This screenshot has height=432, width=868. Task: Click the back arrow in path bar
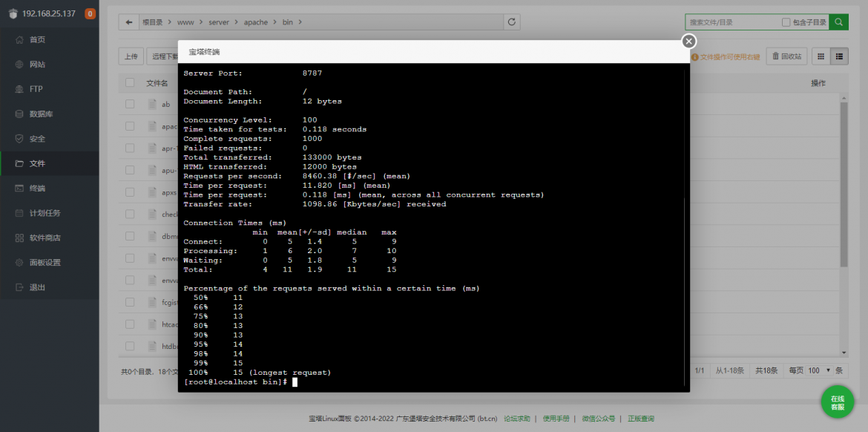click(x=129, y=22)
